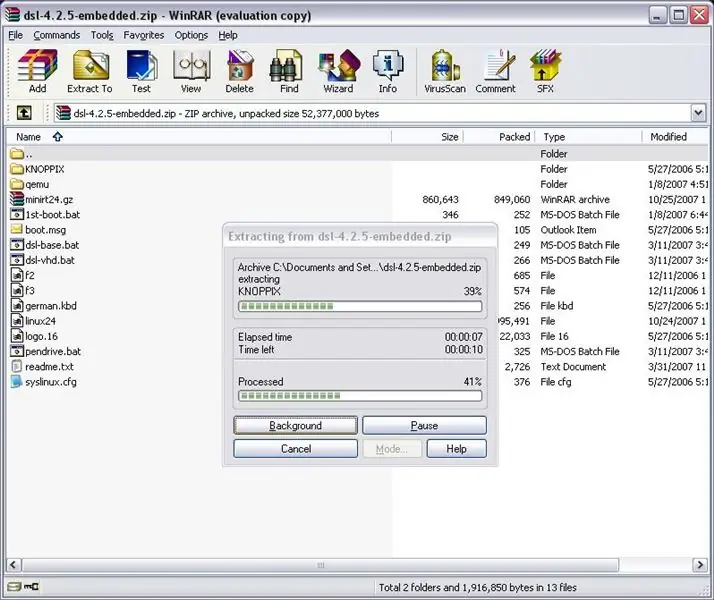Screen dimensions: 714x600
Task: Start VirusScan on the archive
Action: [x=445, y=71]
